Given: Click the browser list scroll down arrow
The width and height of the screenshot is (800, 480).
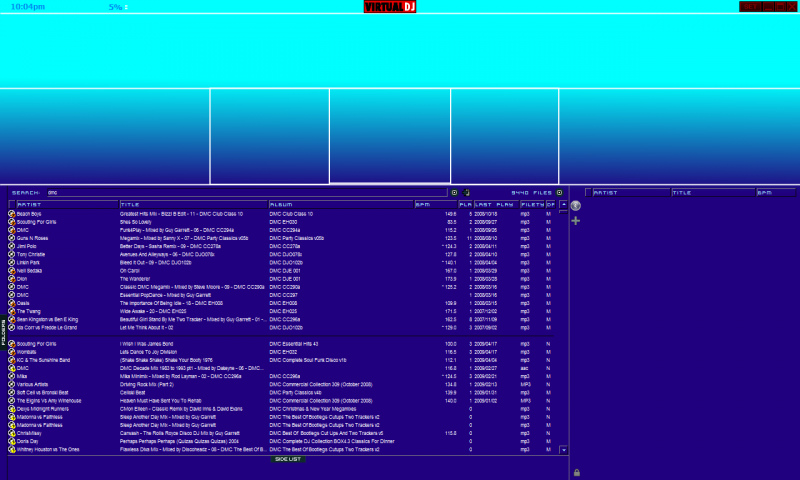Looking at the screenshot, I should tap(564, 450).
